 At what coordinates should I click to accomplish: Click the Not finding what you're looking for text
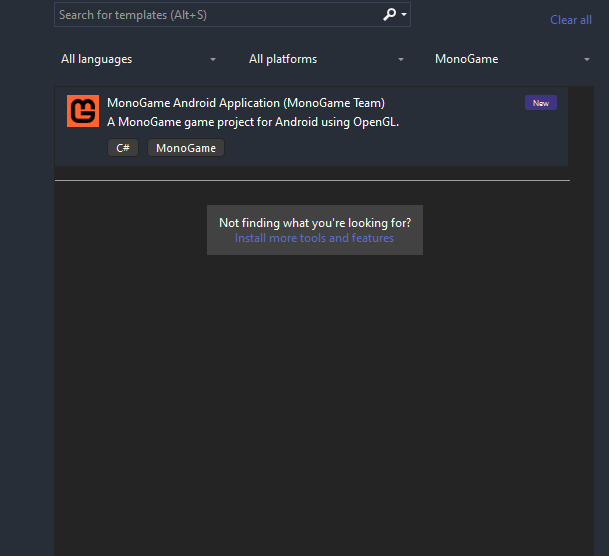pyautogui.click(x=315, y=223)
